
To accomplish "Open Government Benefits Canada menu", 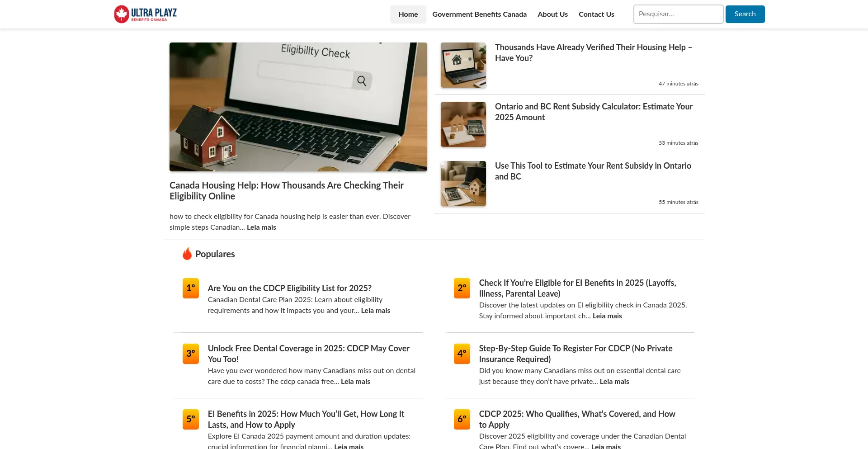I will (x=479, y=14).
